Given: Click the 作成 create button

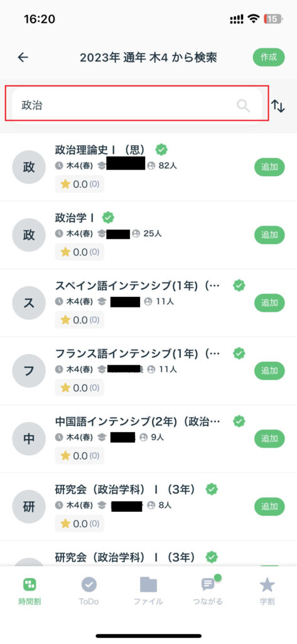Looking at the screenshot, I should pyautogui.click(x=269, y=57).
